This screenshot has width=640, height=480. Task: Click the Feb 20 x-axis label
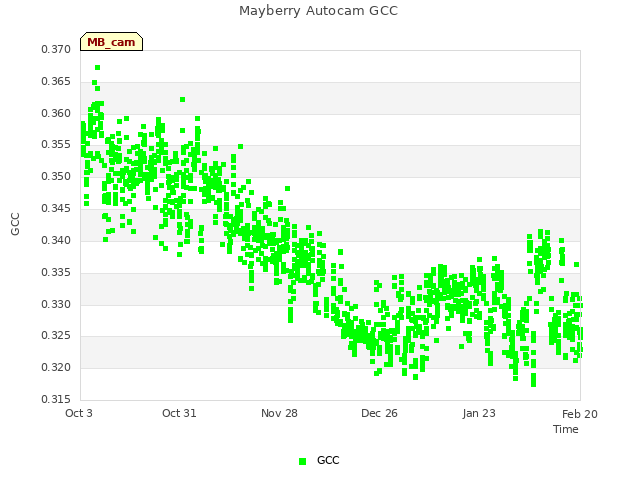coord(580,414)
